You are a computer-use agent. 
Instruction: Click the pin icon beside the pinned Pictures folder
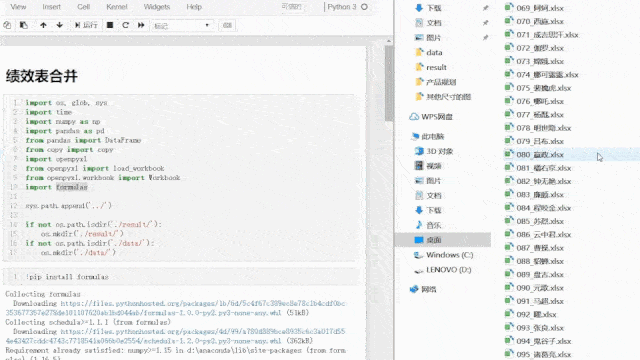tap(486, 38)
